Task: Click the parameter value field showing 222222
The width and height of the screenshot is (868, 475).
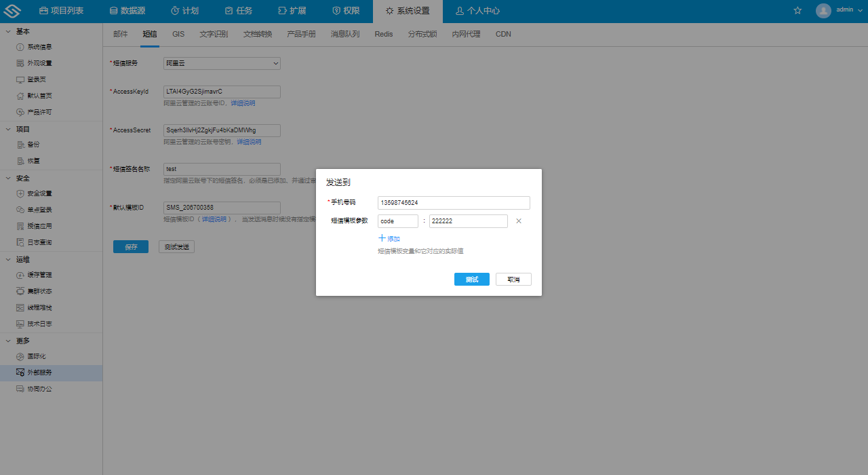Action: pyautogui.click(x=468, y=221)
